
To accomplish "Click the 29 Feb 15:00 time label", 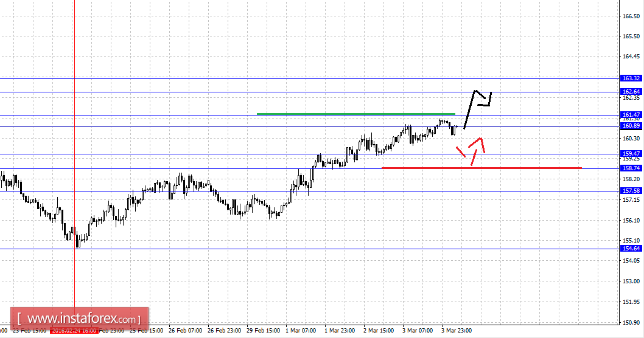I will 264,331.
